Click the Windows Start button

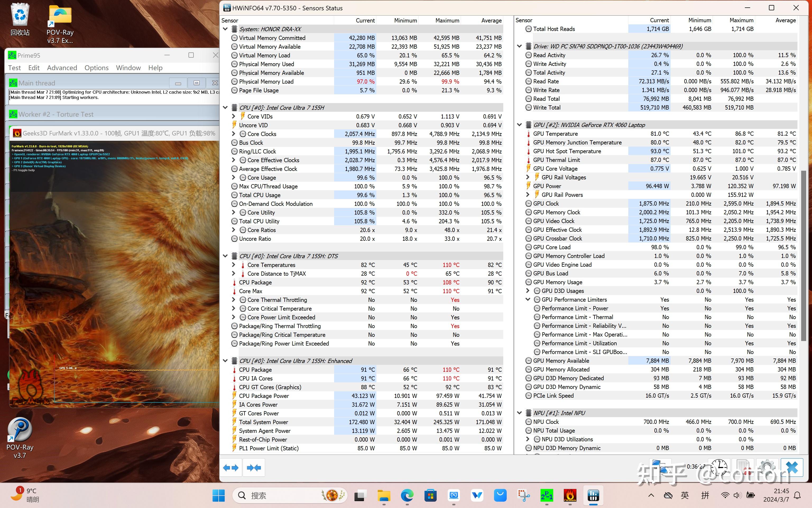[218, 495]
